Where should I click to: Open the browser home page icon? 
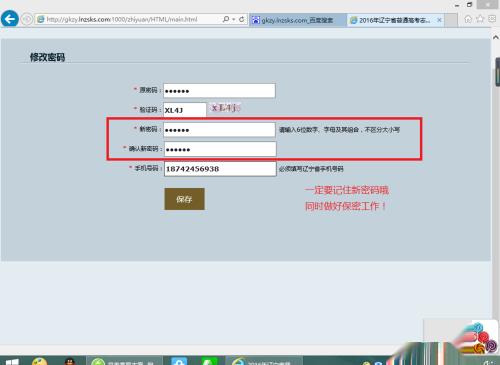[468, 19]
